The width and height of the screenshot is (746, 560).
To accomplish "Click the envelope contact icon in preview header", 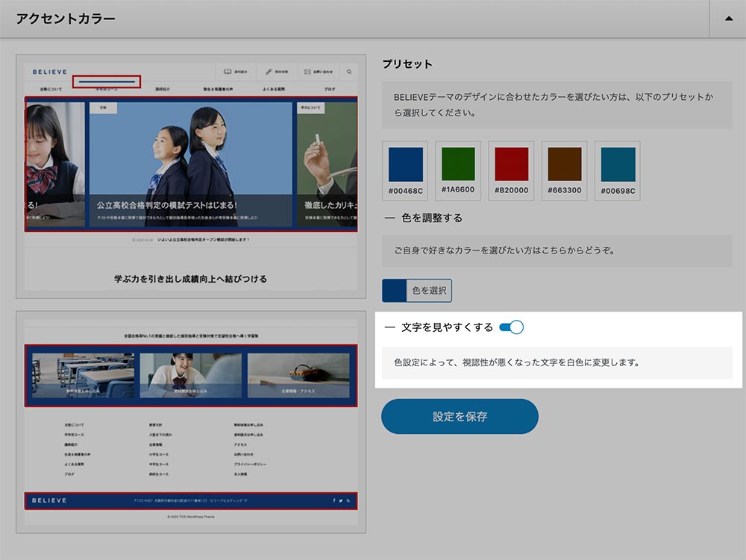I will coord(307,72).
